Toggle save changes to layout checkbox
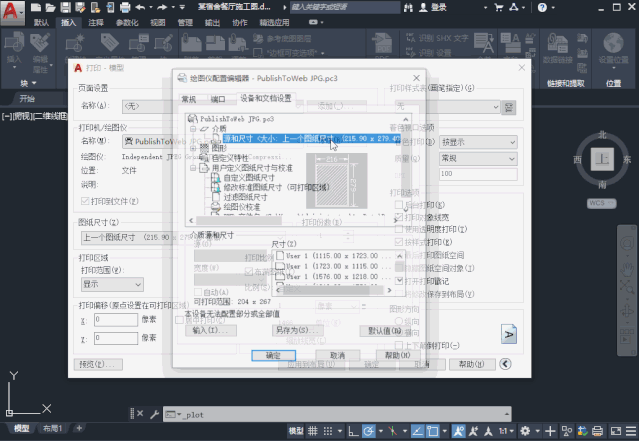Screen dimensions: 639x441 click(x=399, y=294)
